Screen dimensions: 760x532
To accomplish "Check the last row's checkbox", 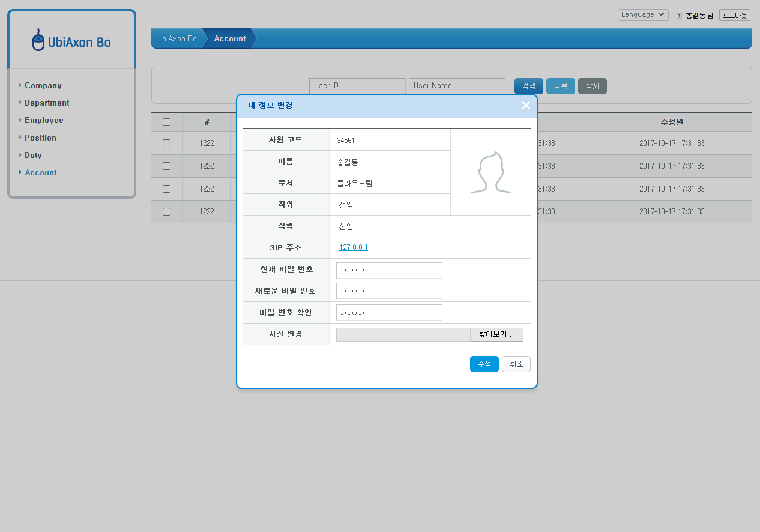I will [x=166, y=211].
